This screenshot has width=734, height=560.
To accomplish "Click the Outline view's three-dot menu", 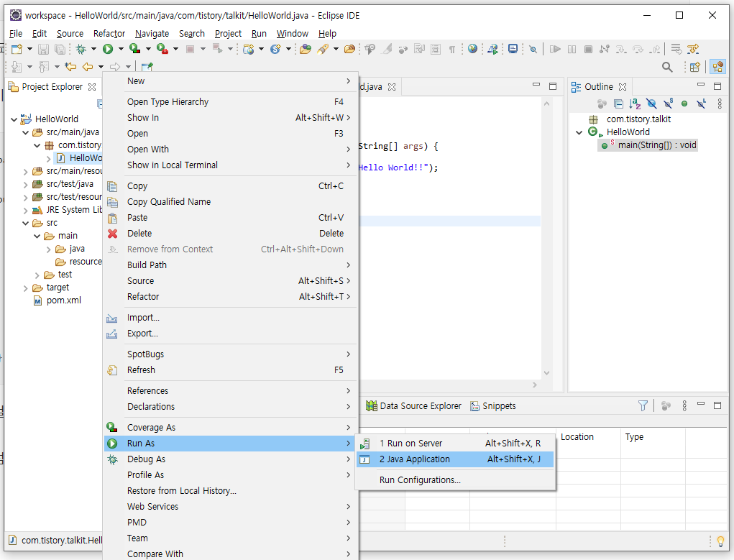I will 720,104.
